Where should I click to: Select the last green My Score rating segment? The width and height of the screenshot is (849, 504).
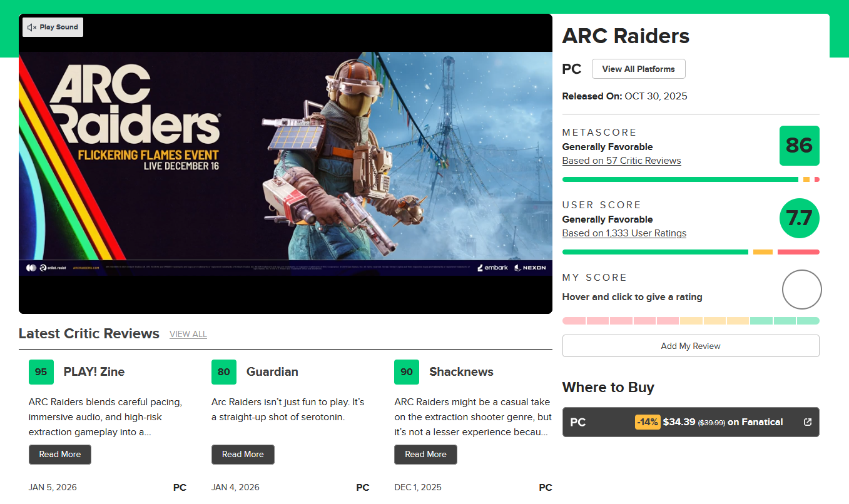(x=808, y=321)
